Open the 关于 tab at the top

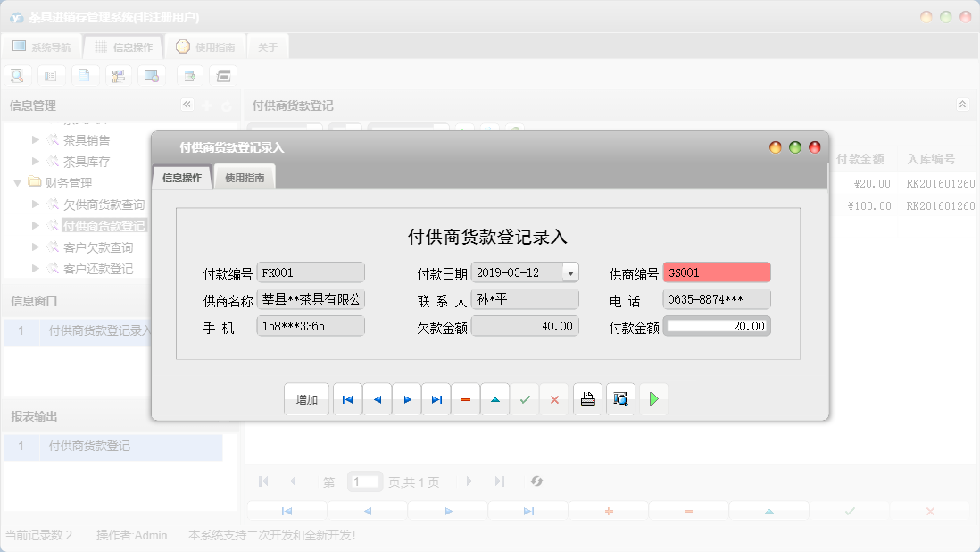point(267,46)
